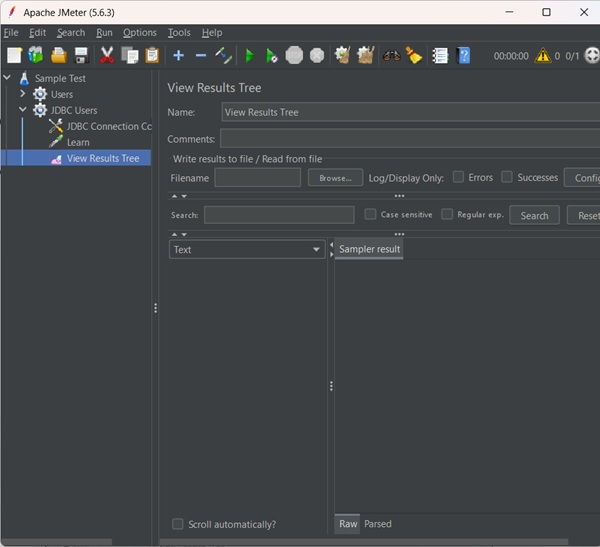Expand all nodes with plus icon
This screenshot has height=547, width=600.
[178, 56]
